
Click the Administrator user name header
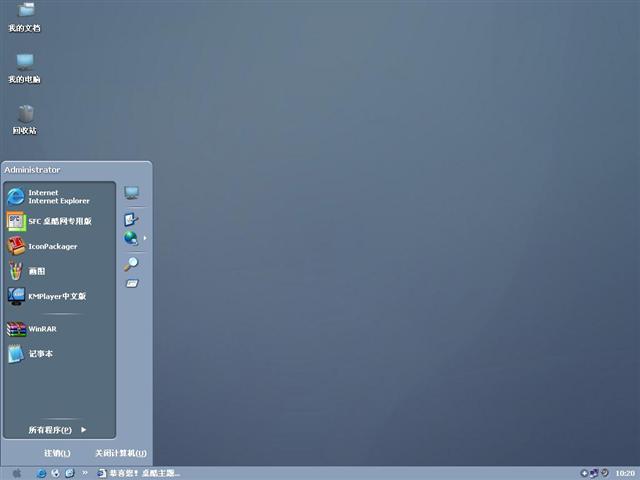pos(32,170)
